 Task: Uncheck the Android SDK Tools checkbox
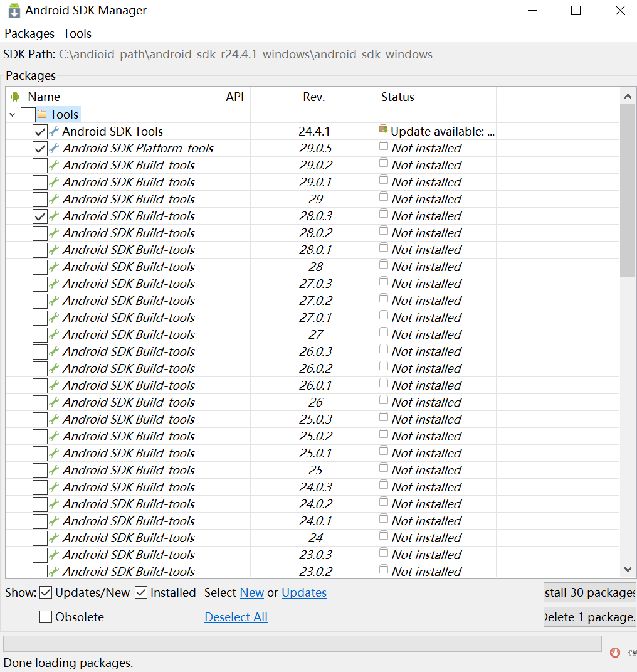(x=40, y=132)
